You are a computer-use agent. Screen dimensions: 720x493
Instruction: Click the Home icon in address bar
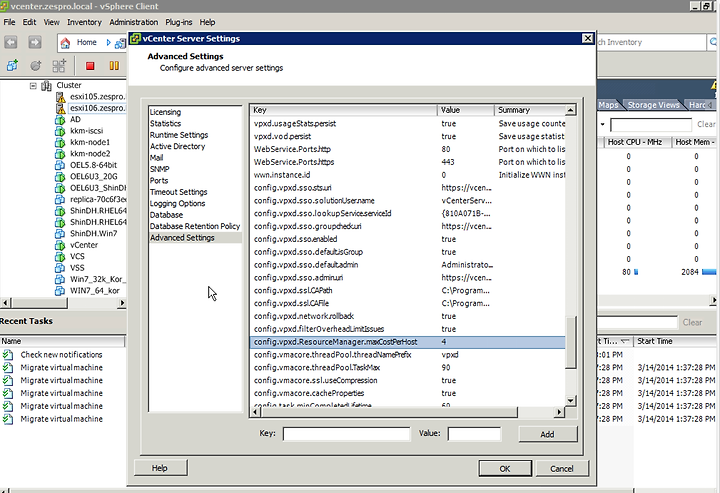pyautogui.click(x=65, y=43)
